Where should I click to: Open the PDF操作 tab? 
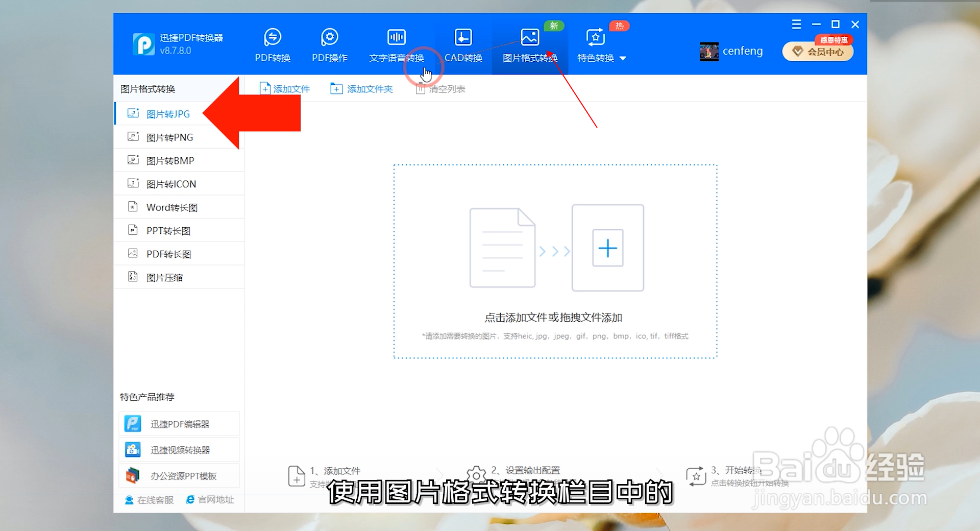[x=330, y=45]
